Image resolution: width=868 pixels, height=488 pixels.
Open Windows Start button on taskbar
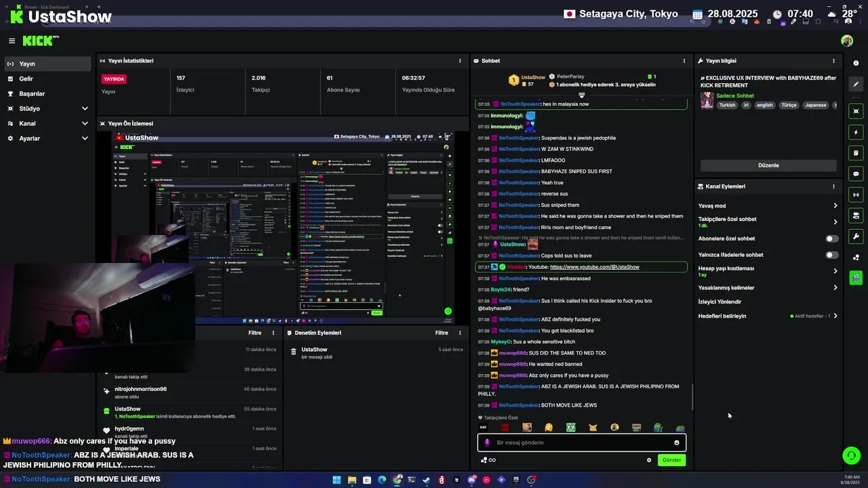tap(337, 480)
